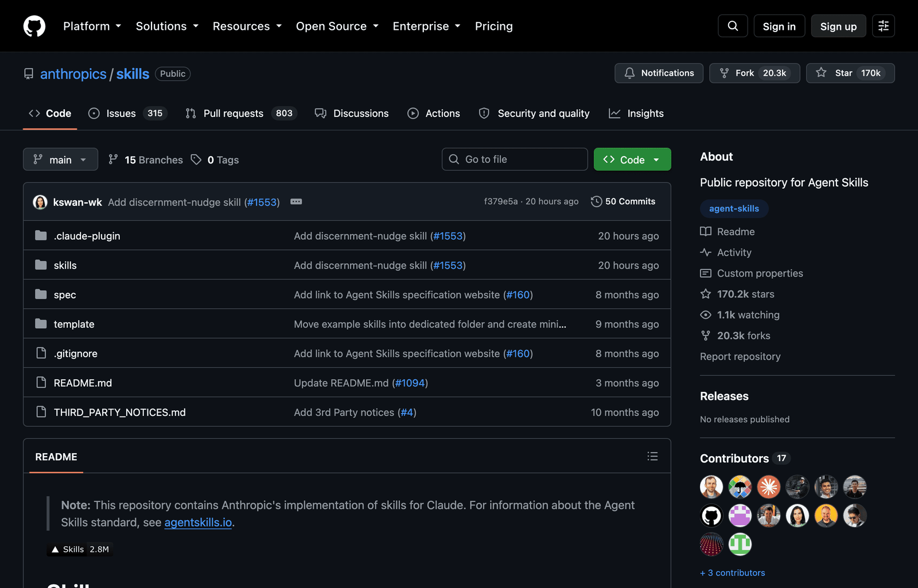Image resolution: width=918 pixels, height=588 pixels.
Task: Click the Readme book link in About
Action: (x=728, y=231)
